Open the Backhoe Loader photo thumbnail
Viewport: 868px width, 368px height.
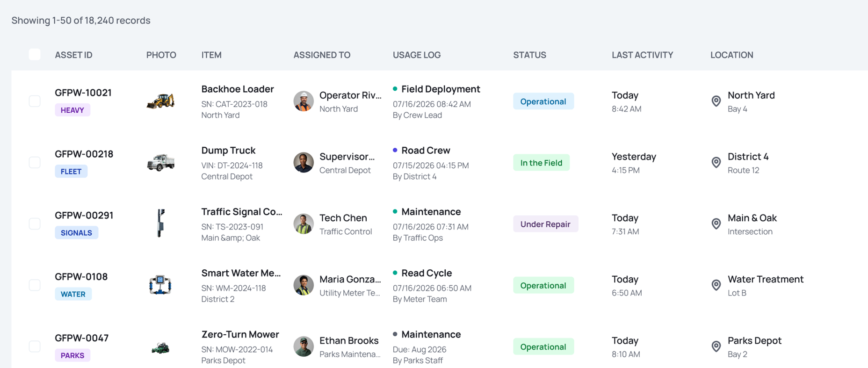(160, 101)
